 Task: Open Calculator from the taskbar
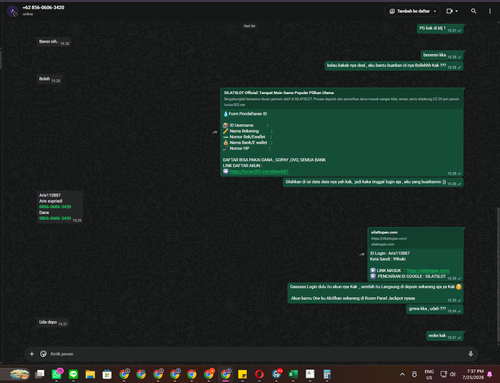[x=327, y=374]
